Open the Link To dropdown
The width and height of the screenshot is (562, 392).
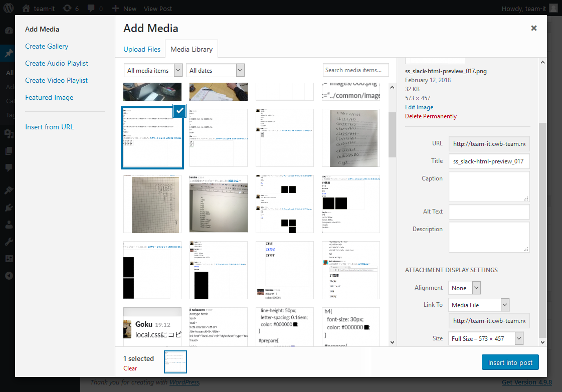click(x=479, y=305)
